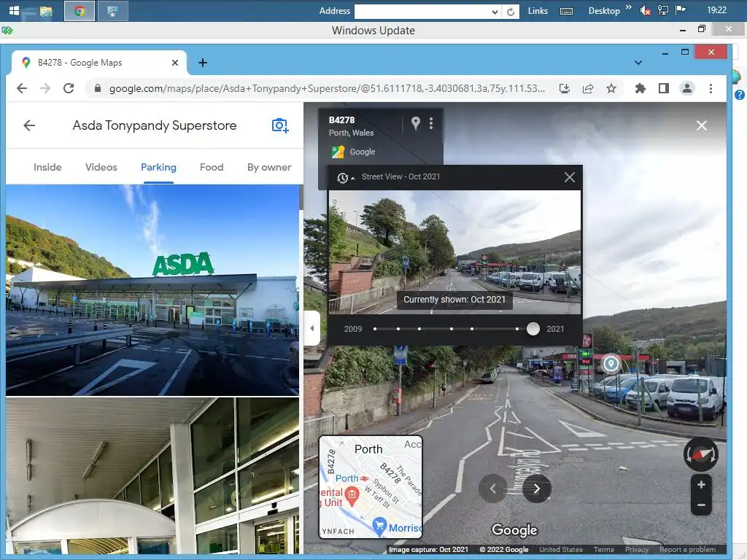747x560 pixels.
Task: Click the Chrome back navigation arrow
Action: [22, 88]
